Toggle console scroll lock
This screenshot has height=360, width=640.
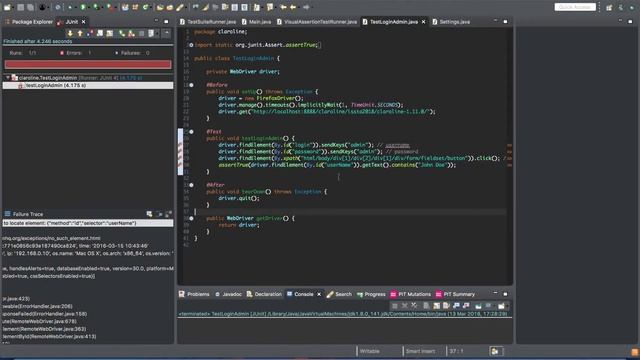coord(436,306)
